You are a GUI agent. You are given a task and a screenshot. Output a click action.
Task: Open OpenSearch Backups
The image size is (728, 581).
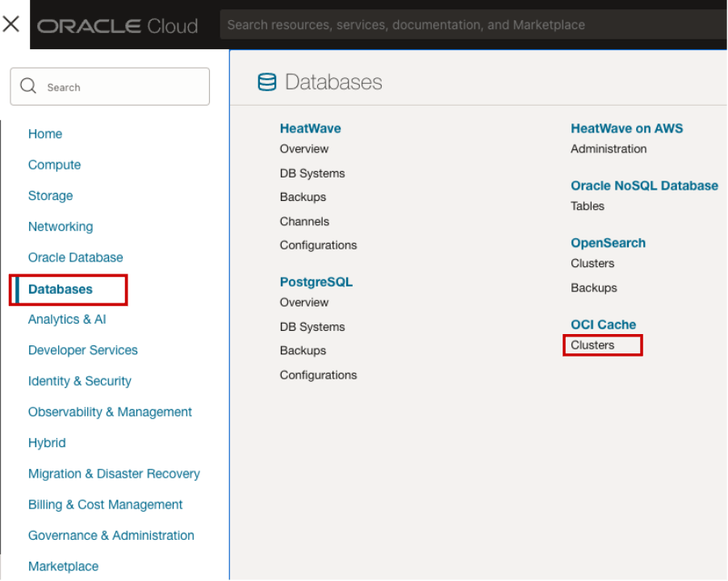coord(593,288)
